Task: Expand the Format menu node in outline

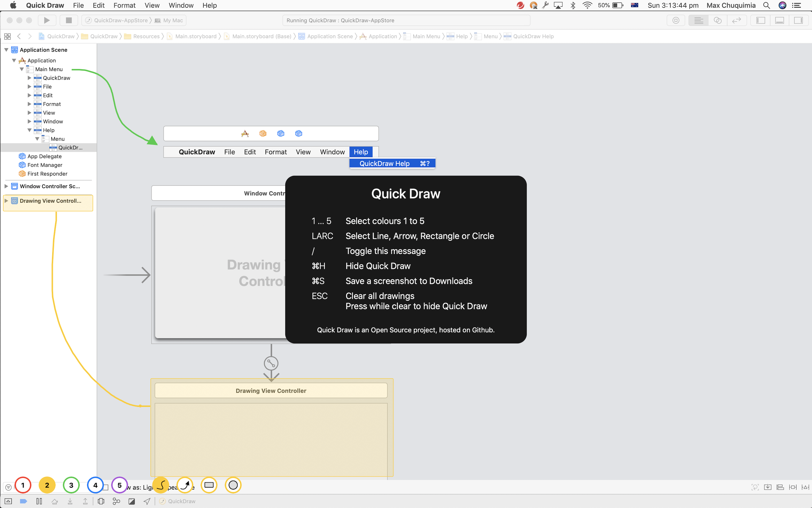Action: tap(29, 104)
